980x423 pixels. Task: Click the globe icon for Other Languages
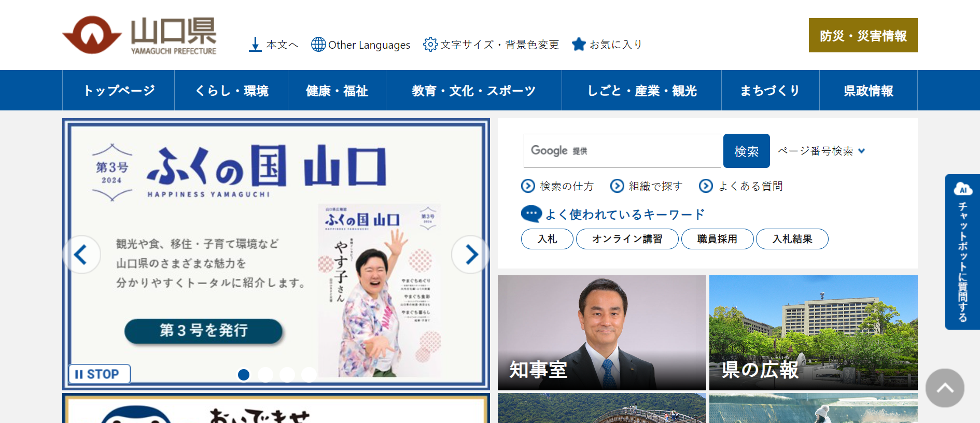pos(318,45)
